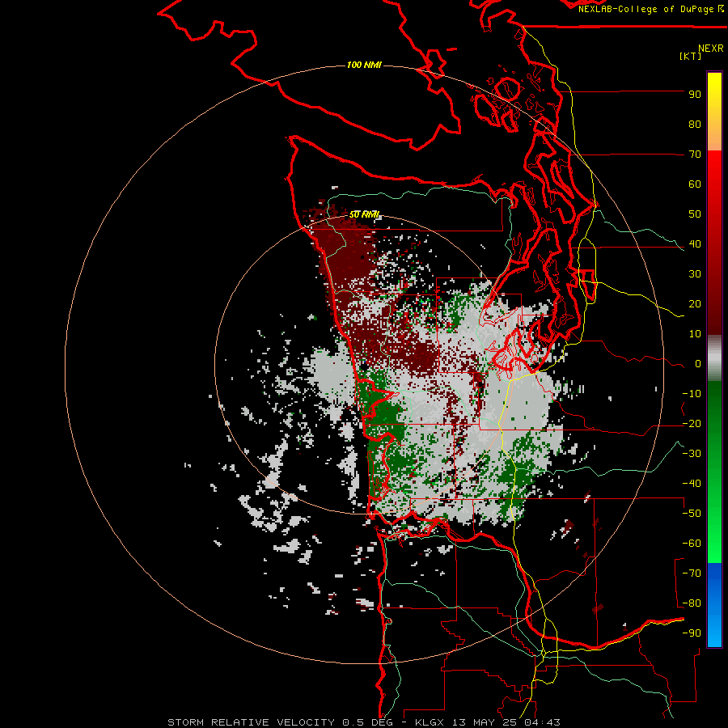Click the 30 value on the velocity scale
Viewport: 728px width, 728px height.
[695, 274]
